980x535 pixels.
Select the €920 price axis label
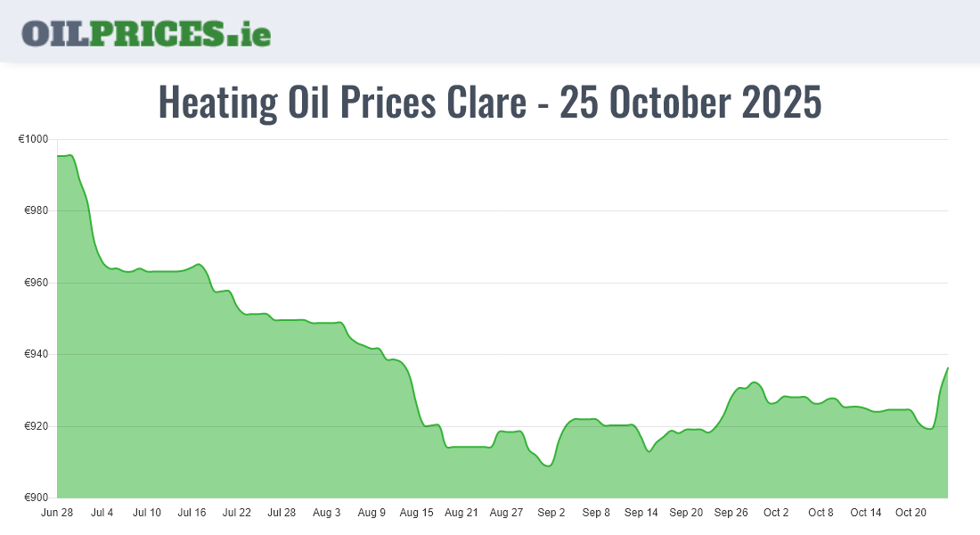37,426
